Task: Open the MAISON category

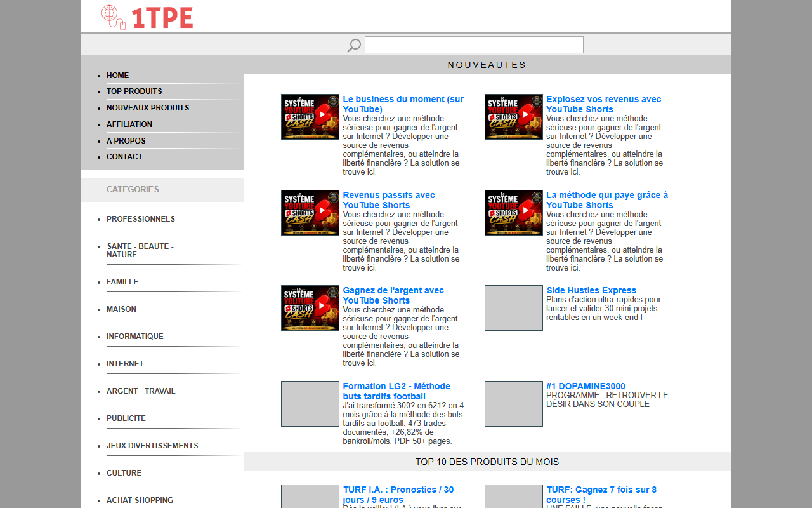Action: click(x=121, y=309)
